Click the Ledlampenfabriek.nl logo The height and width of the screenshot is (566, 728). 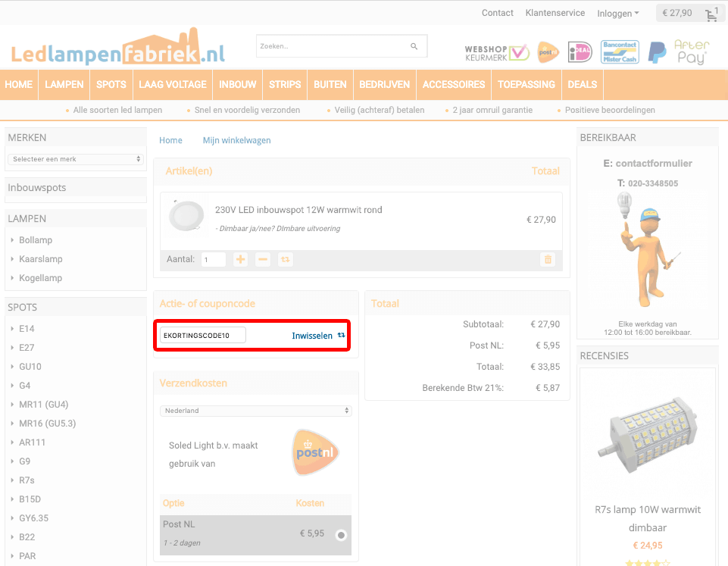pyautogui.click(x=118, y=48)
